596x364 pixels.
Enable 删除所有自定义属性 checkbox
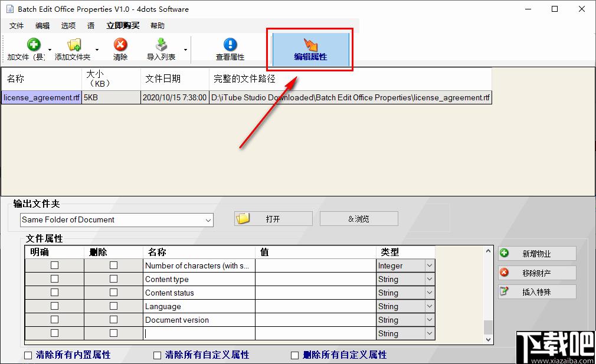[x=294, y=355]
